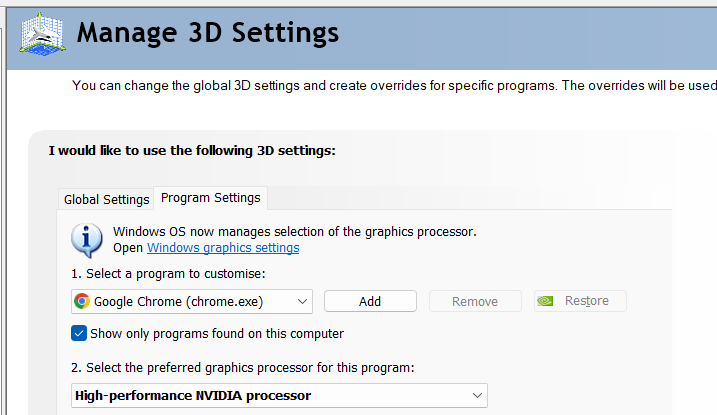Click the "Manage 3D Settings" title text
The height and width of the screenshot is (415, 717).
pos(208,33)
